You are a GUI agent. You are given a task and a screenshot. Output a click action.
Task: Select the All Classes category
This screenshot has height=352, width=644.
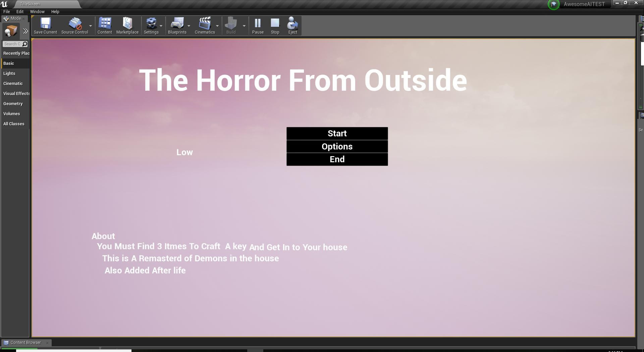(16, 124)
